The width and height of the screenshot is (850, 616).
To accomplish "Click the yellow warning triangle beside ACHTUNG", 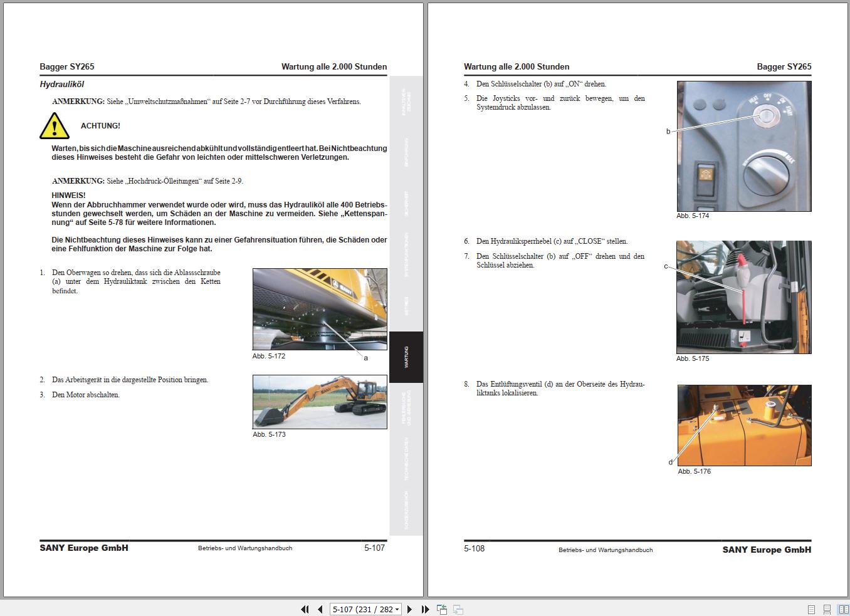I will click(x=55, y=126).
